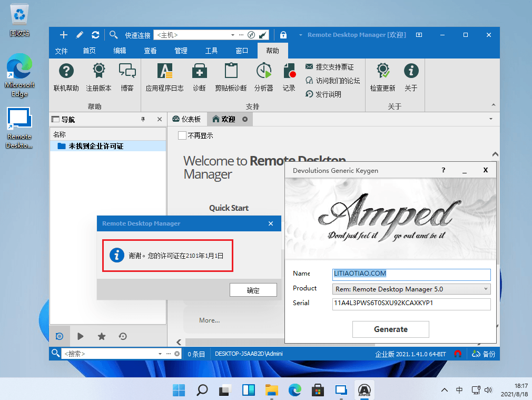Clear the status bar search field

177,354
